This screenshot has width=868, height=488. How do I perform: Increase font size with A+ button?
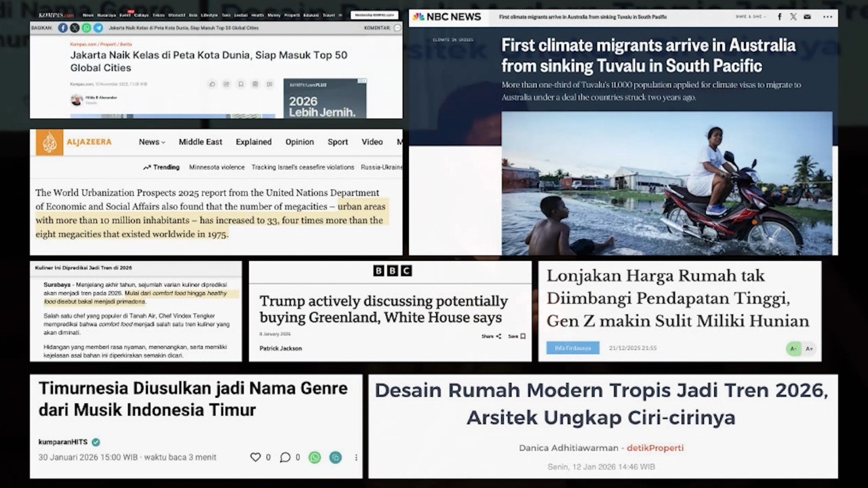point(808,348)
